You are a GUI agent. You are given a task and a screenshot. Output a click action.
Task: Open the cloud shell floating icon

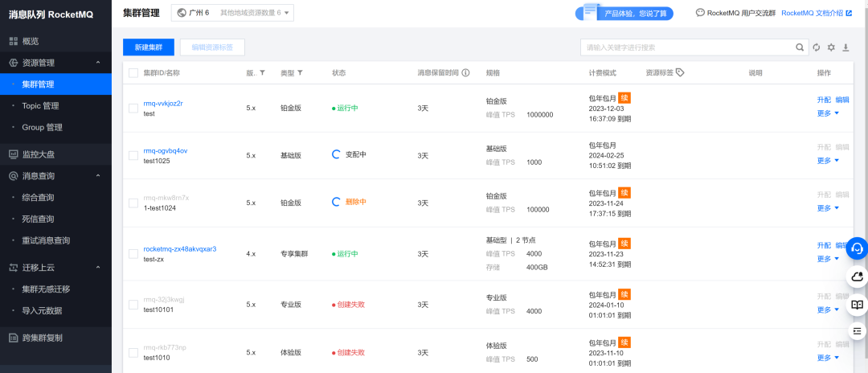pyautogui.click(x=857, y=277)
